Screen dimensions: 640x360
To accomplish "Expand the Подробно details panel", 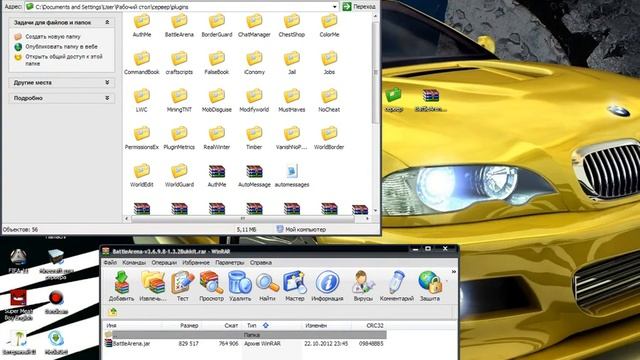I will pos(107,98).
